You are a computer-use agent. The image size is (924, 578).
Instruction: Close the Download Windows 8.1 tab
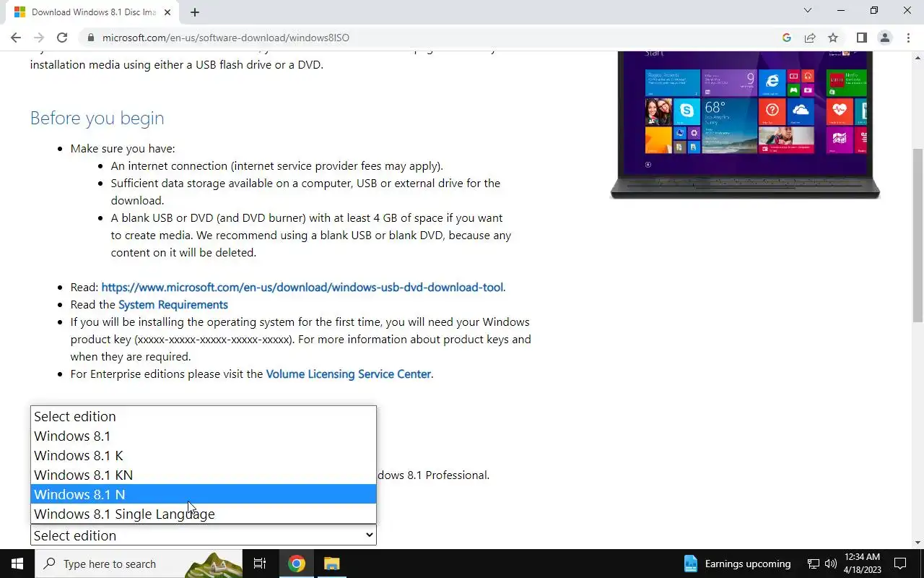pos(168,12)
